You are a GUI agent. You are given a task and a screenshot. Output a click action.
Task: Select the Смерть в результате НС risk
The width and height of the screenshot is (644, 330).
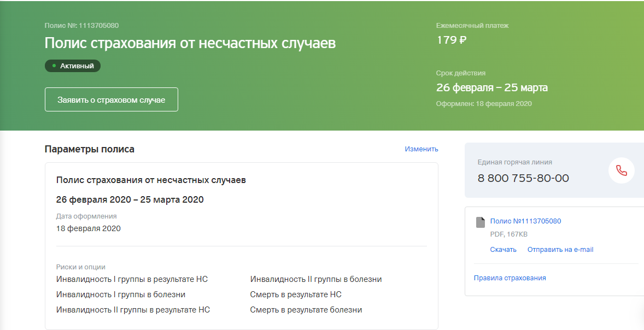pos(295,294)
